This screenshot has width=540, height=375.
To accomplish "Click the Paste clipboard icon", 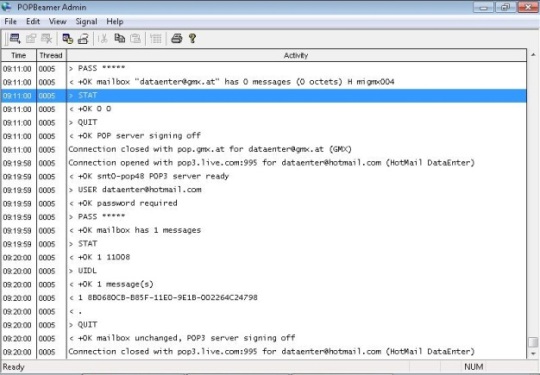I will [136, 39].
